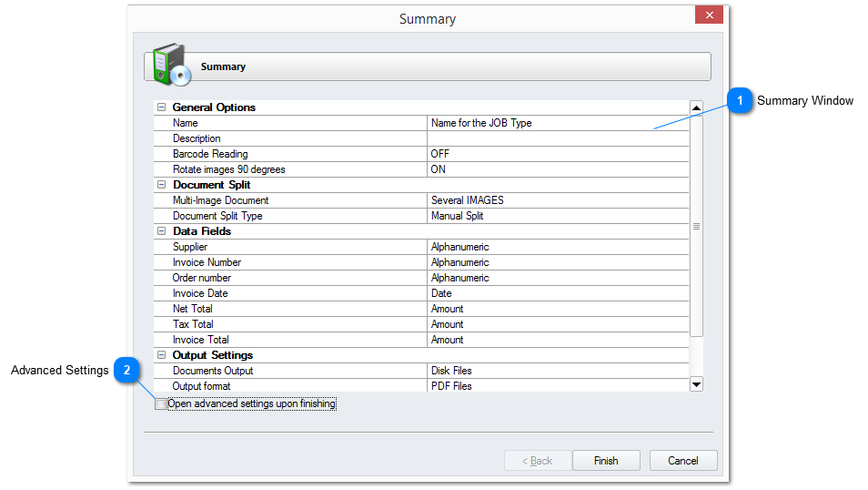
Task: Click the Alphanumeric value for Supplier
Action: pos(460,247)
